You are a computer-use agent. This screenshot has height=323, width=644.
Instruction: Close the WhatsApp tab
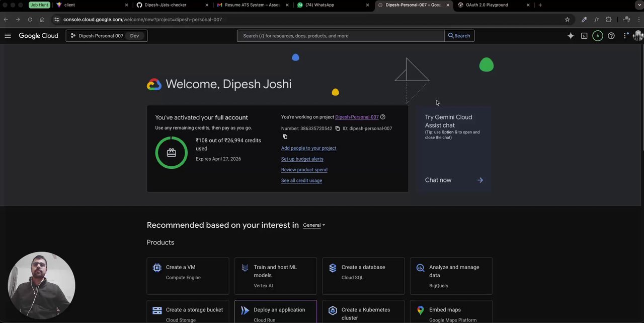tap(367, 5)
